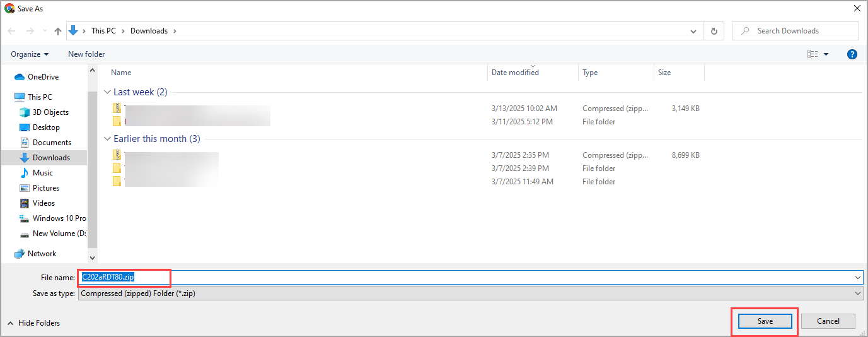Select Network in the navigation pane

(42, 254)
